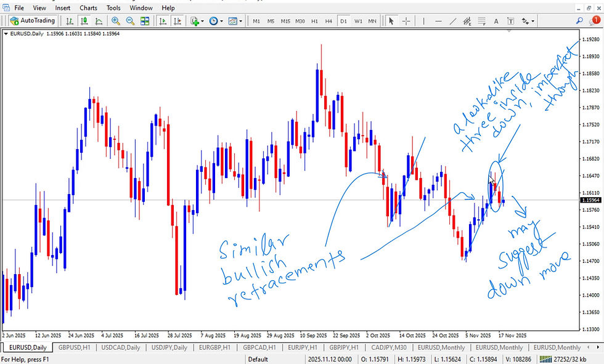This screenshot has height=364, width=604.
Task: Switch to GBPCAD,H1 chart tab
Action: click(x=259, y=347)
